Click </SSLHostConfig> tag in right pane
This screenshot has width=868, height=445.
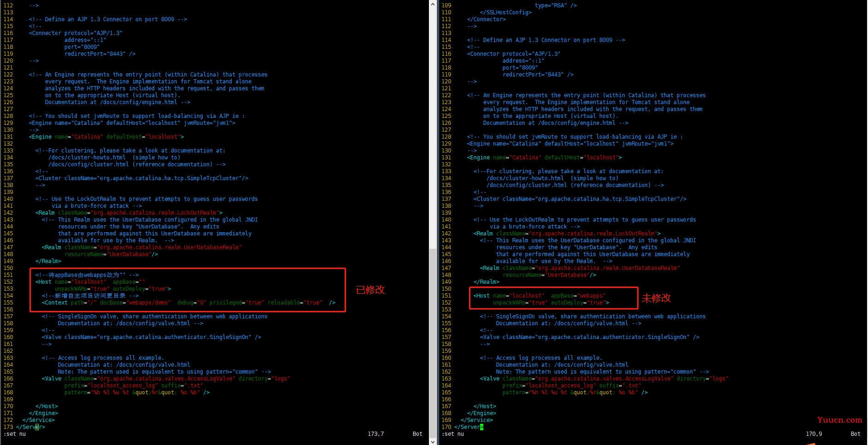click(x=505, y=12)
